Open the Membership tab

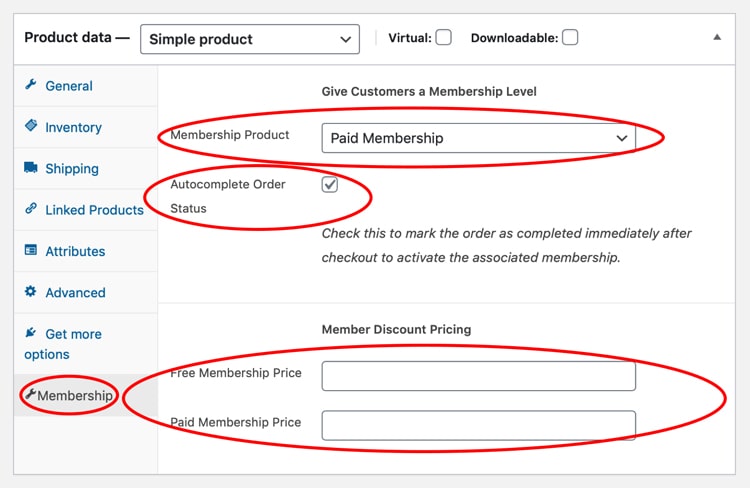75,396
